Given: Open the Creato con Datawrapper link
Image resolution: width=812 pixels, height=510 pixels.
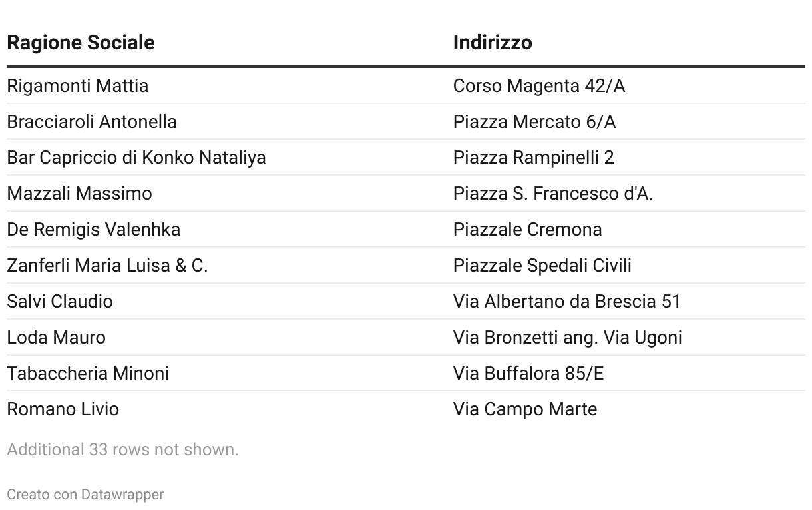Looking at the screenshot, I should [85, 495].
